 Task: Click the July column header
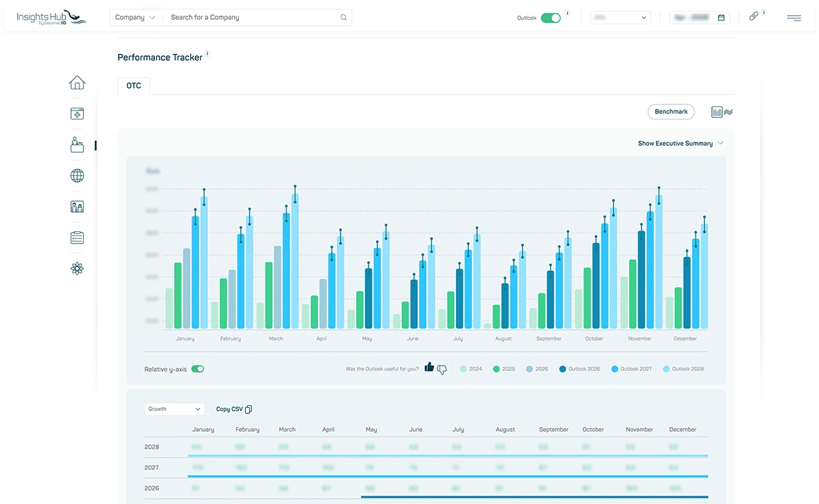point(458,430)
